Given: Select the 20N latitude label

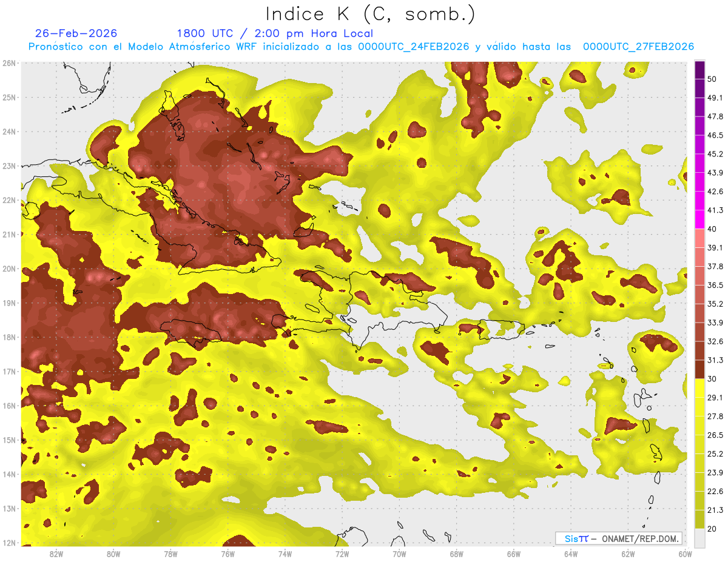Looking at the screenshot, I should click(8, 269).
